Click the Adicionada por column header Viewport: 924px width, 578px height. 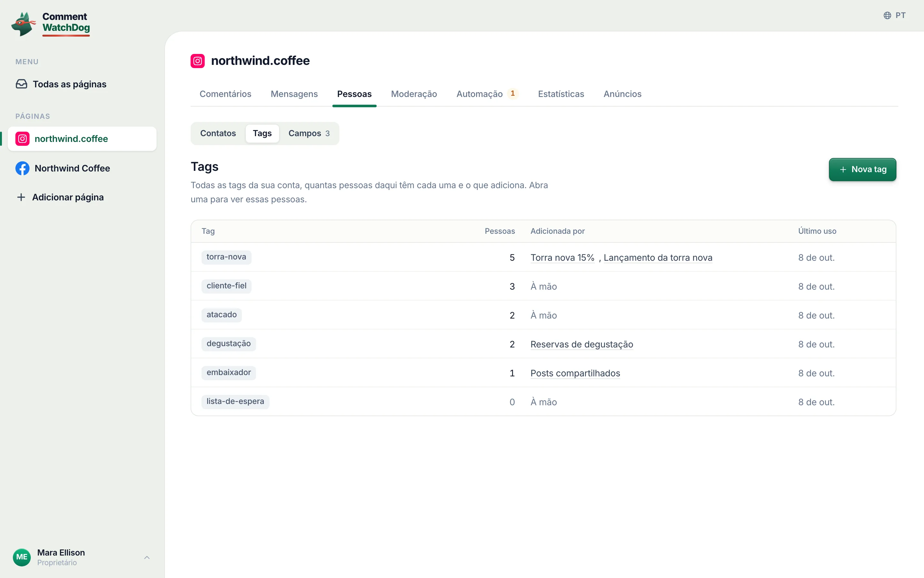(558, 231)
